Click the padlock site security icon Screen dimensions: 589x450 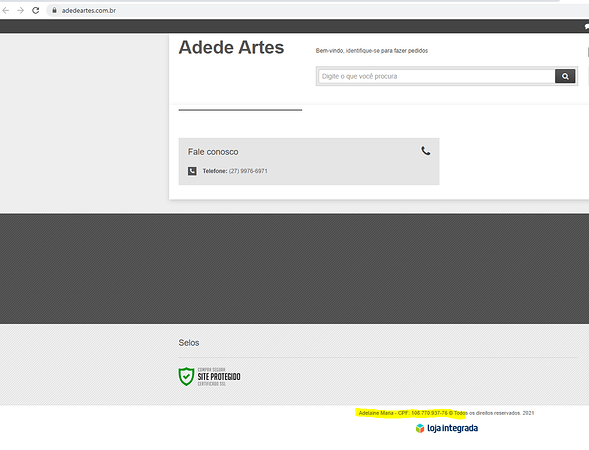pyautogui.click(x=54, y=11)
